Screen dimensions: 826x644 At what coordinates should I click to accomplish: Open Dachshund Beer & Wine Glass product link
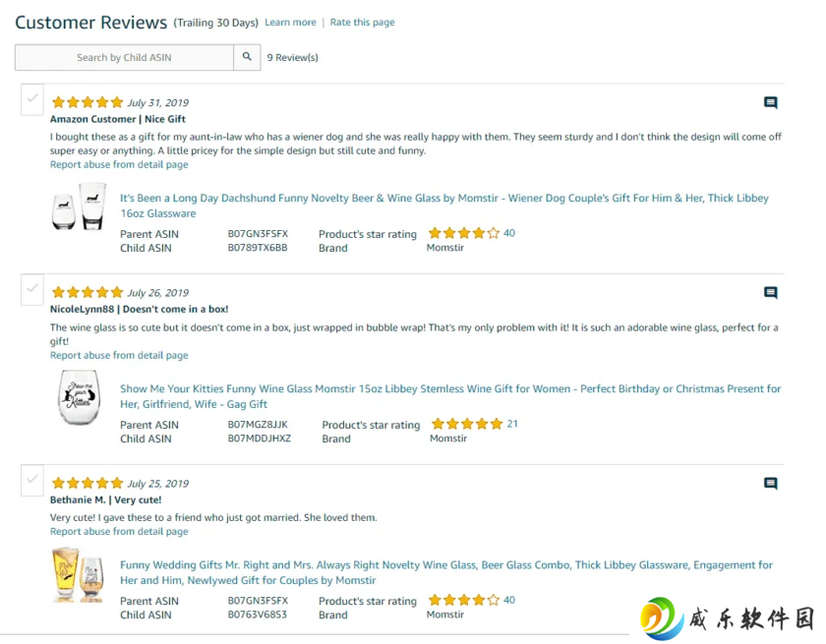tap(444, 205)
